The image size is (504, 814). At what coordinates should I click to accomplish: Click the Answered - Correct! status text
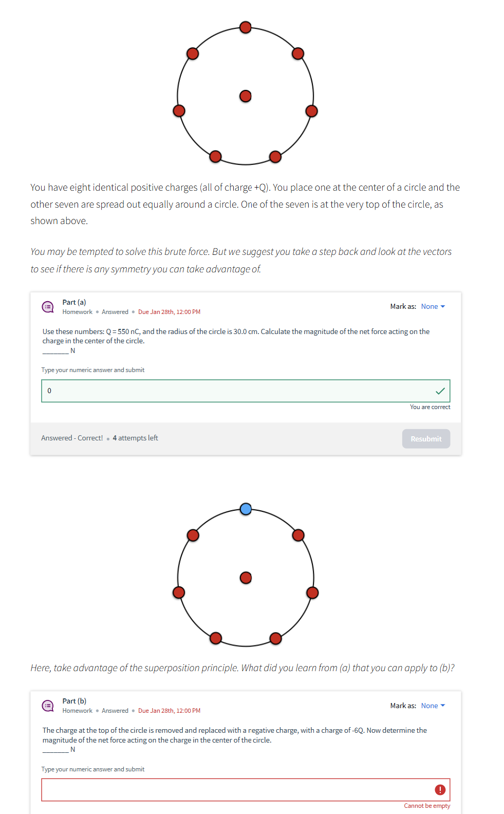click(72, 438)
